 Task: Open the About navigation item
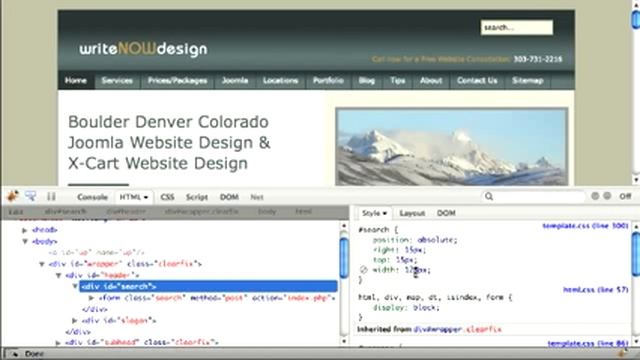(x=431, y=80)
